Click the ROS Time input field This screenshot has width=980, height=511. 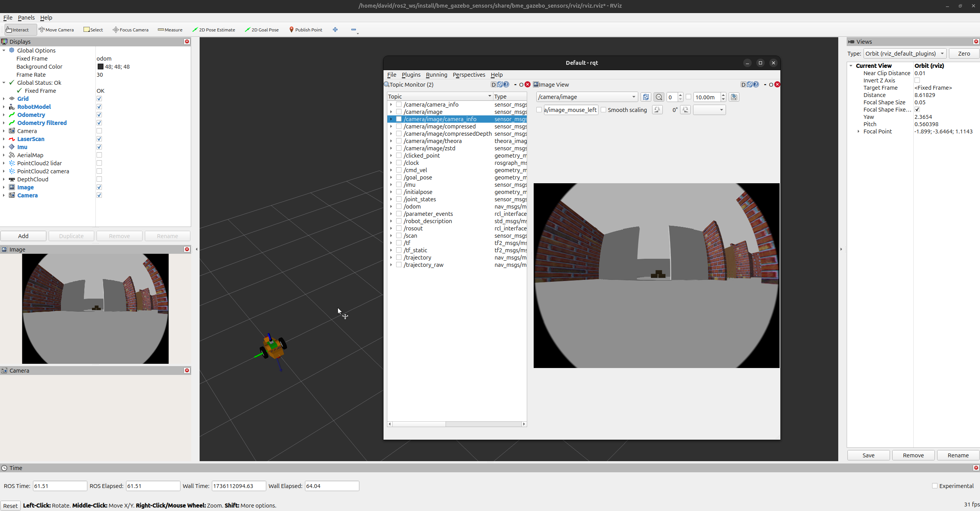coord(60,486)
